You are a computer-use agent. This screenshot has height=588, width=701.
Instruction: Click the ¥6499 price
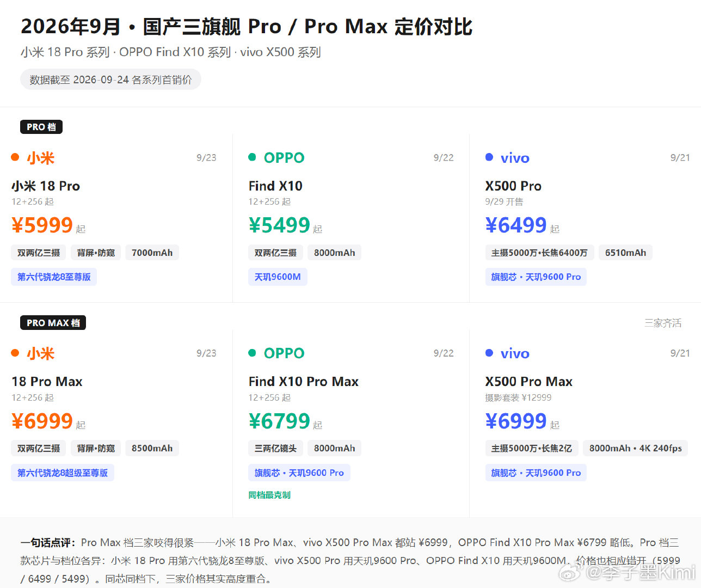tap(516, 225)
